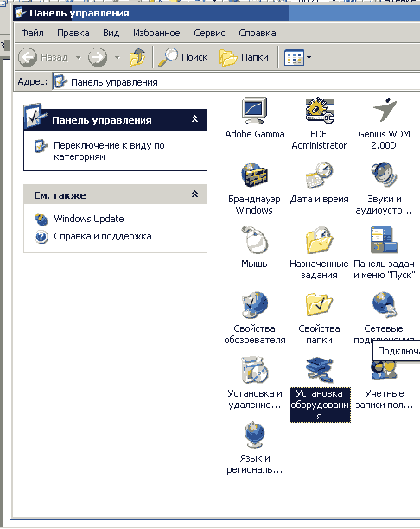Open the Мышь mouse settings icon
This screenshot has height=529, width=420.
tap(254, 247)
